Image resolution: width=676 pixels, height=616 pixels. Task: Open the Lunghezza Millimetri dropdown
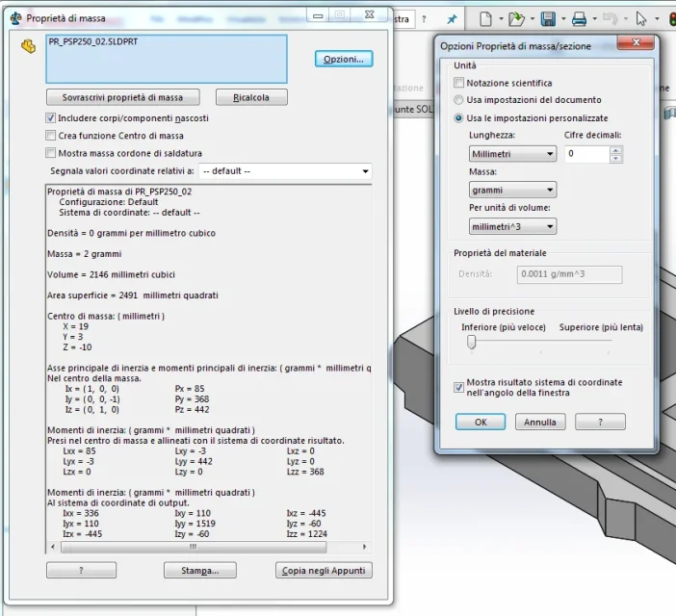tap(512, 154)
